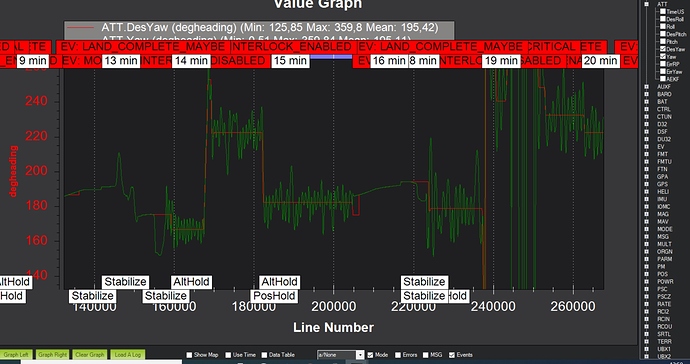This screenshot has width=690, height=364.
Task: Expand the MAV tree node
Action: 646,221
